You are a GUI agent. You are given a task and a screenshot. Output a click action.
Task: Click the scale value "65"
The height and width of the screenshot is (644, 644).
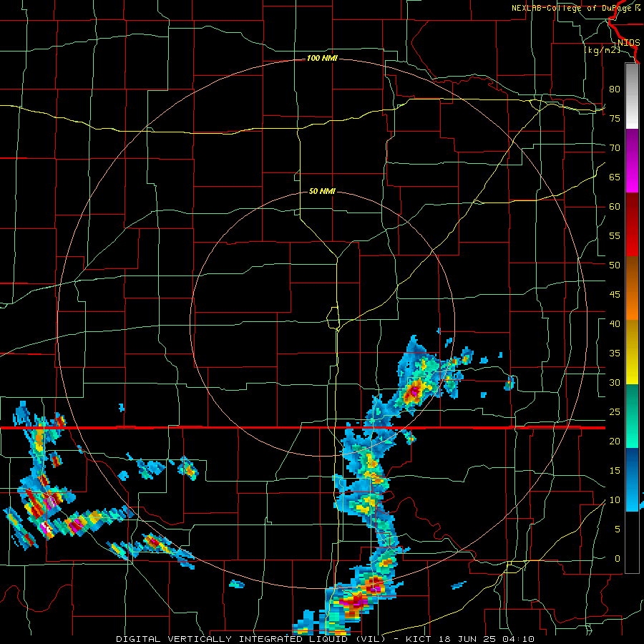pyautogui.click(x=615, y=177)
